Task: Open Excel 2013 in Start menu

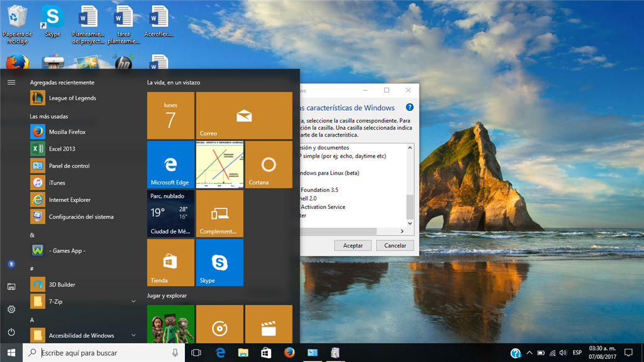Action: pyautogui.click(x=82, y=149)
